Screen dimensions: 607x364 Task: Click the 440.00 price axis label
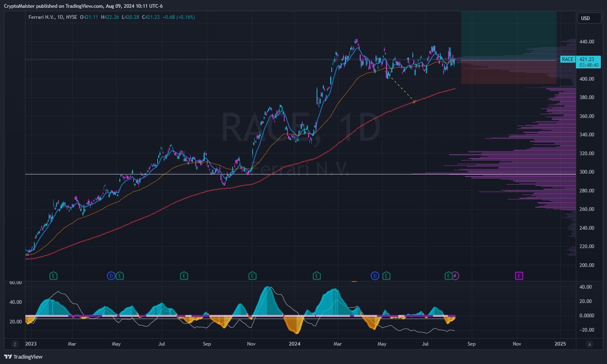coord(587,42)
